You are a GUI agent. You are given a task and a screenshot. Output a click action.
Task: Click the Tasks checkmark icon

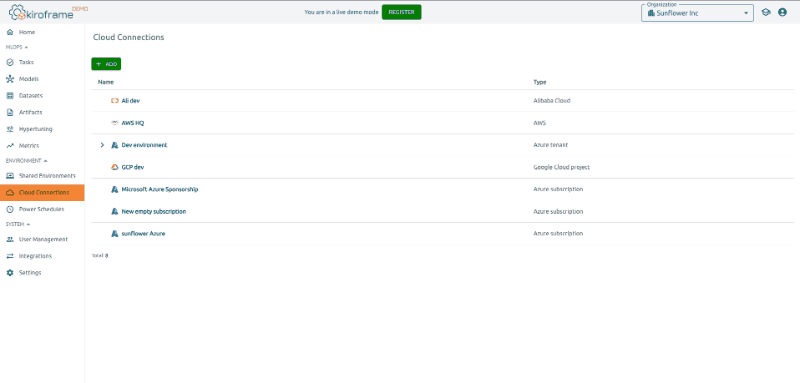10,62
